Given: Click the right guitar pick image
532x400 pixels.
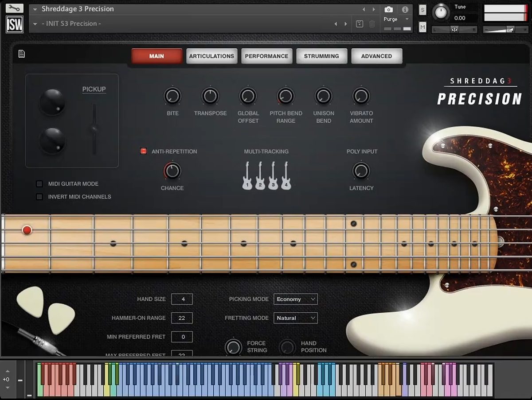Looking at the screenshot, I should [x=61, y=318].
